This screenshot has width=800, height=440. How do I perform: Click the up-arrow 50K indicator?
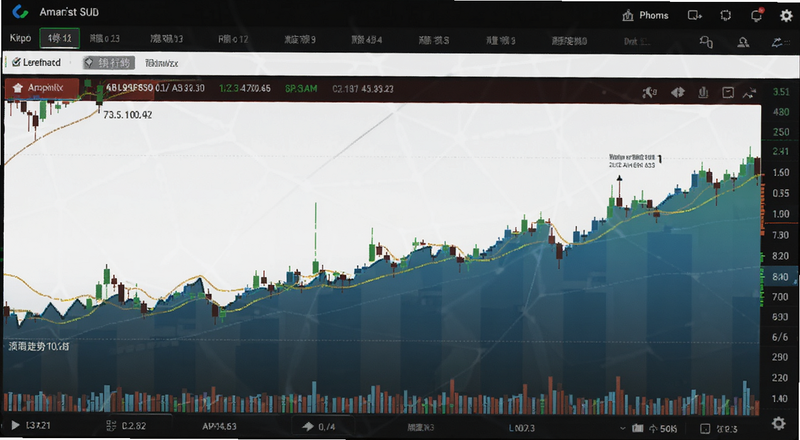664,427
